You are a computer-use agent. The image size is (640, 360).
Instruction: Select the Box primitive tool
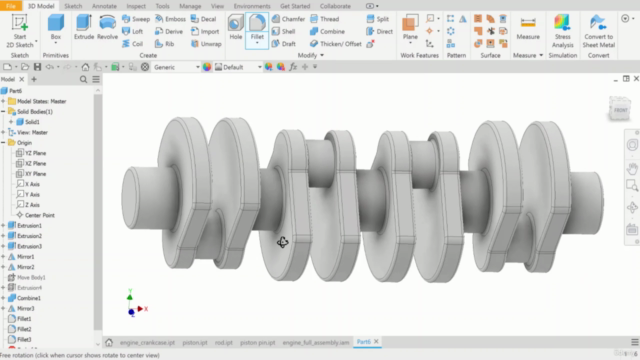point(56,29)
